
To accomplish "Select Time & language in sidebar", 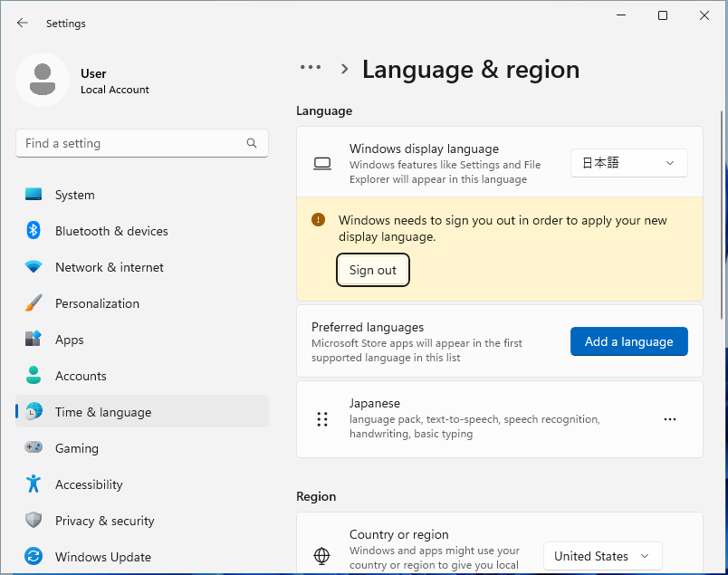I will pyautogui.click(x=142, y=411).
